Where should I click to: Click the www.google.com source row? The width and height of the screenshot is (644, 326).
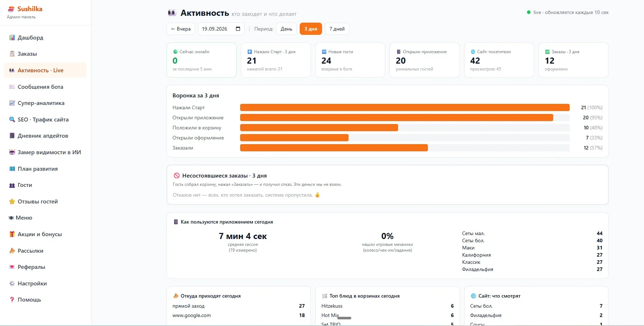click(239, 315)
